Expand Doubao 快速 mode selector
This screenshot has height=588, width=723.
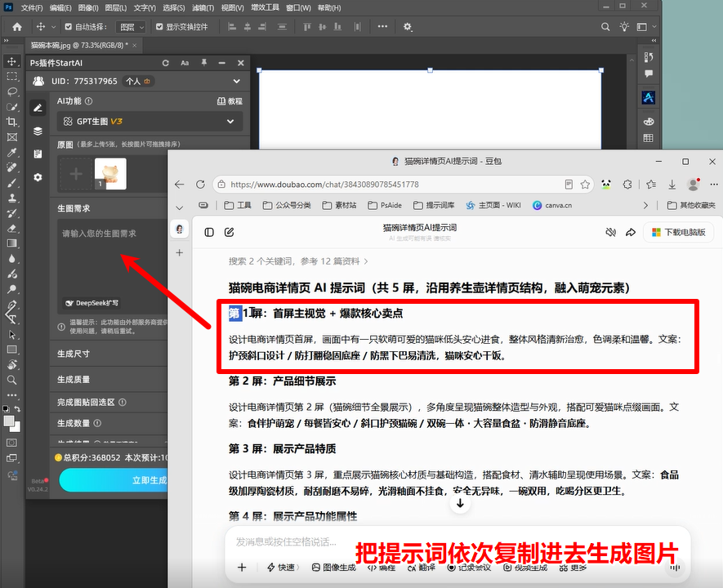click(x=283, y=568)
